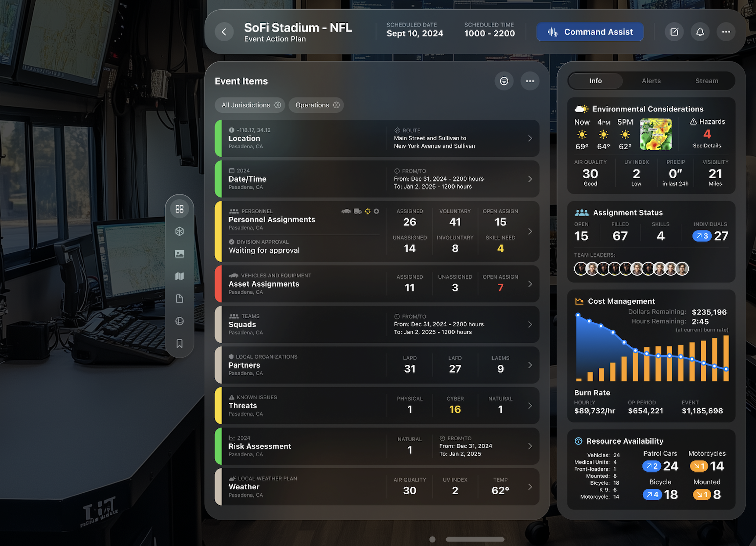Screen dimensions: 756x546
Task: Click bottom home indicator bar
Action: 475,539
